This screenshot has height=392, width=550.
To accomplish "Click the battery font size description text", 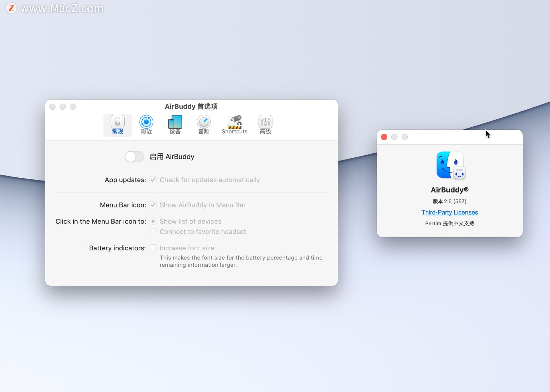I will (x=241, y=261).
